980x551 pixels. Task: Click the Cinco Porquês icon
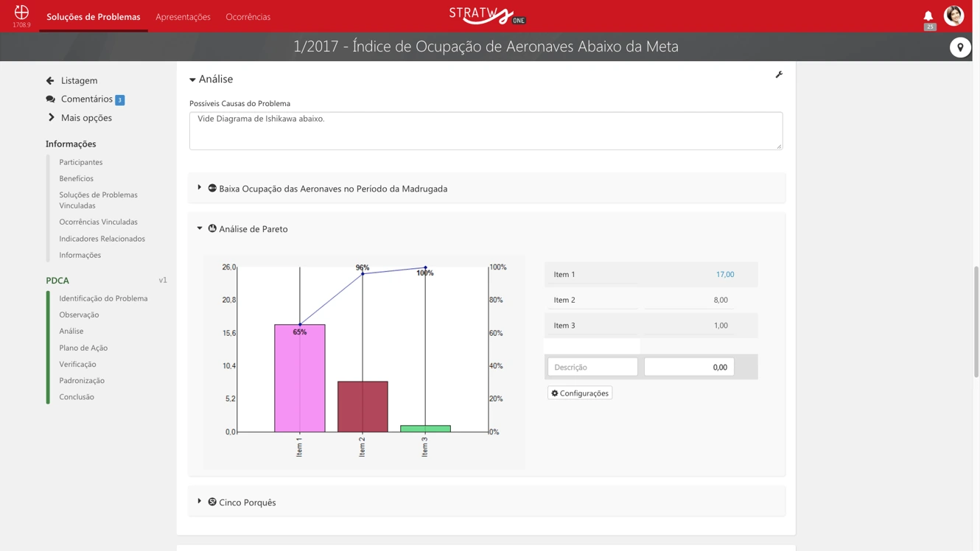pyautogui.click(x=212, y=502)
